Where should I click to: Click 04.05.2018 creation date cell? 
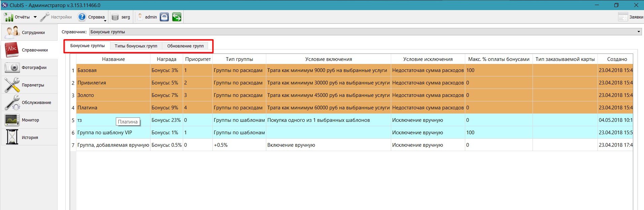[x=615, y=120]
